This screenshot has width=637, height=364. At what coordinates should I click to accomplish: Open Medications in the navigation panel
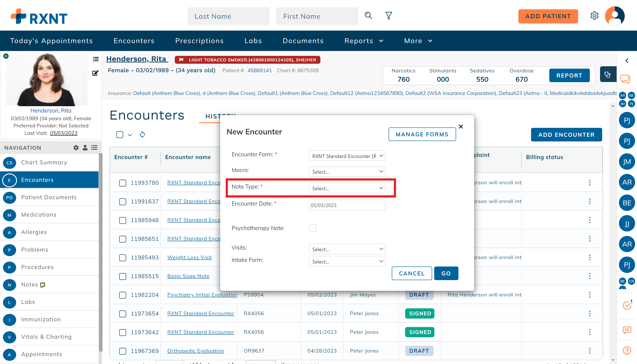[49, 215]
